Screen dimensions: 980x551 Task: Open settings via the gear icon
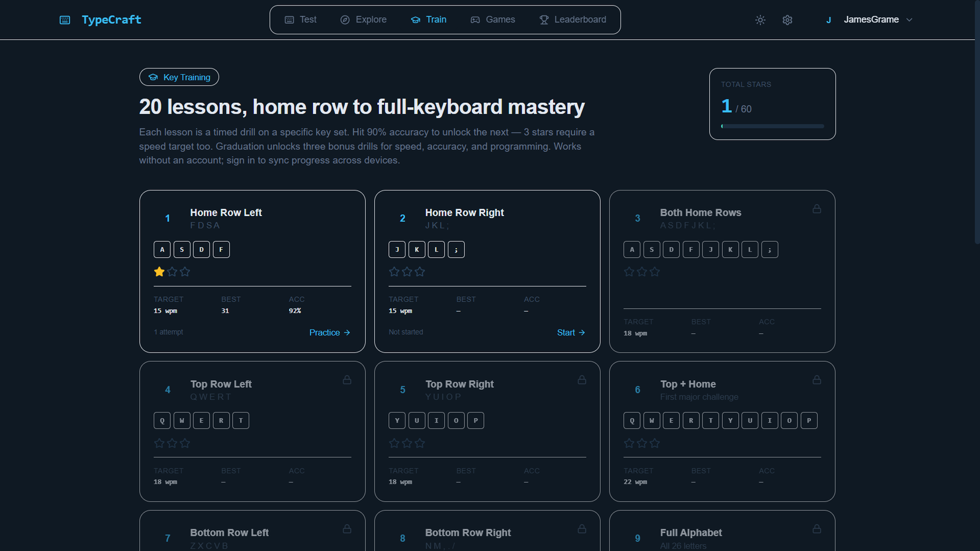tap(787, 20)
